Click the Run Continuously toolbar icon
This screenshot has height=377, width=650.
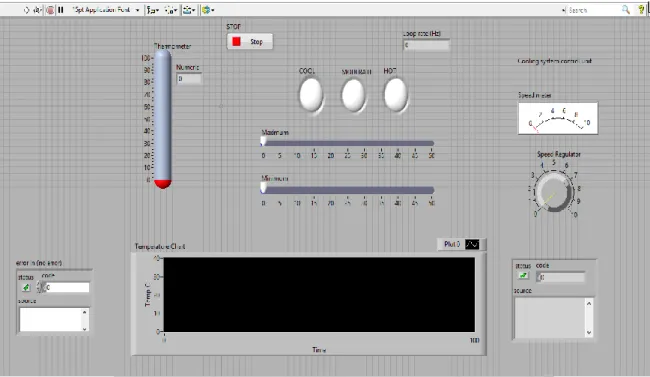38,10
